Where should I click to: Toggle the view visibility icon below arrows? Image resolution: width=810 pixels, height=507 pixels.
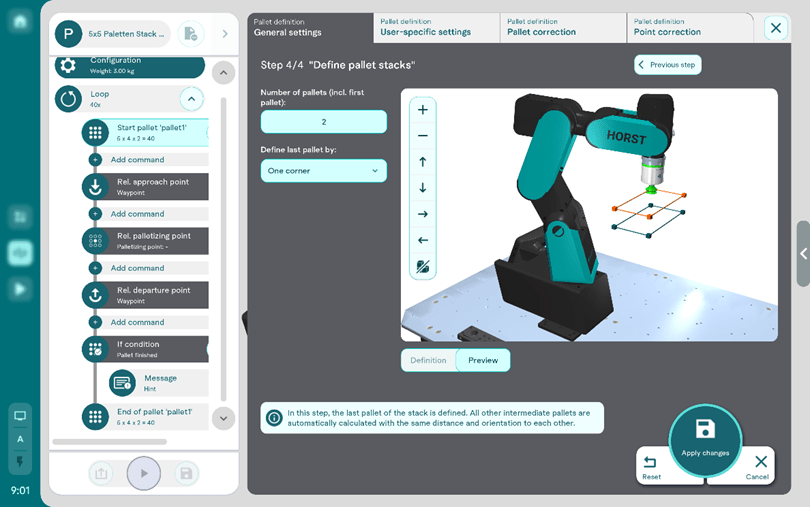pos(423,267)
